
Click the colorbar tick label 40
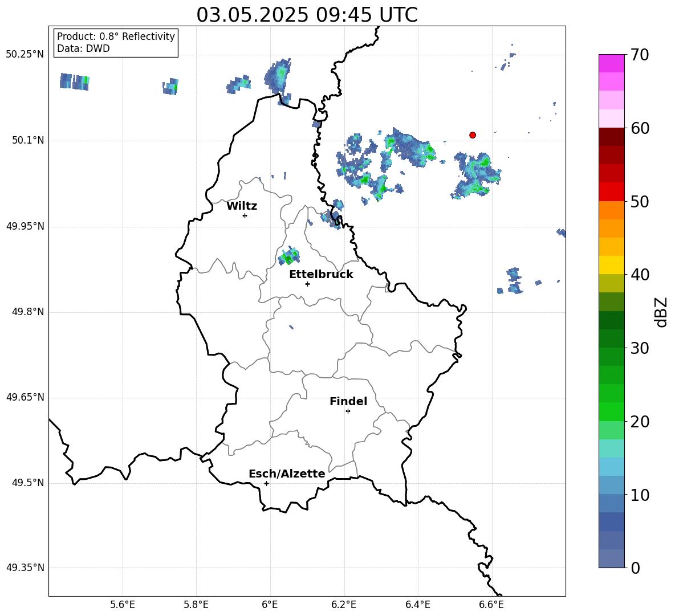click(640, 275)
